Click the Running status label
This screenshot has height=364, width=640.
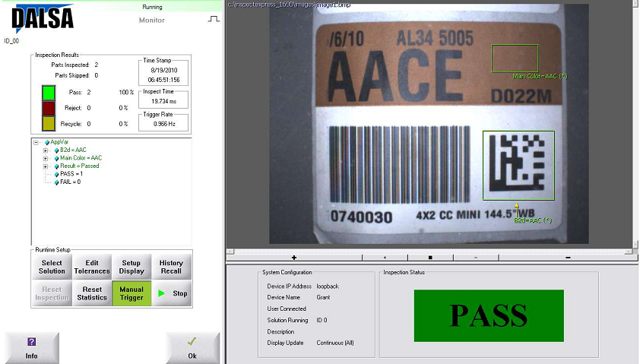152,7
